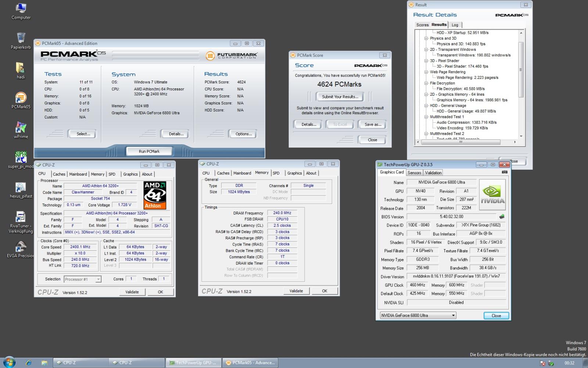Collapse the Physics and 3D tree node

pos(426,38)
